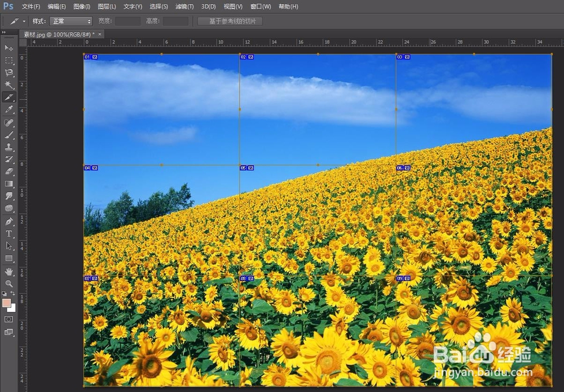
Task: Select slice 08 number badge
Action: (x=243, y=279)
